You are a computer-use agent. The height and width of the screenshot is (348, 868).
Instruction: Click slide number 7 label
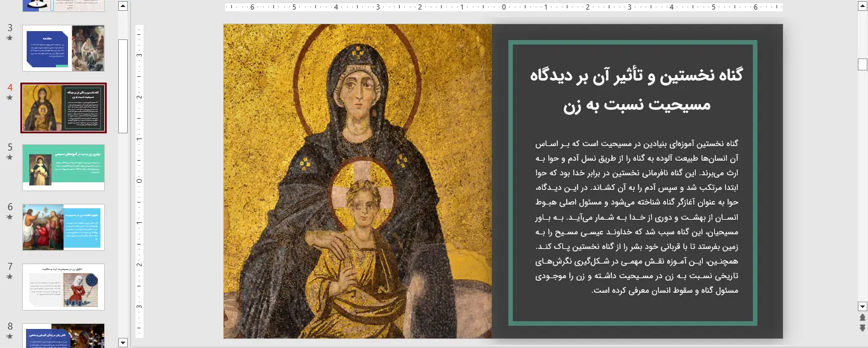pyautogui.click(x=10, y=267)
